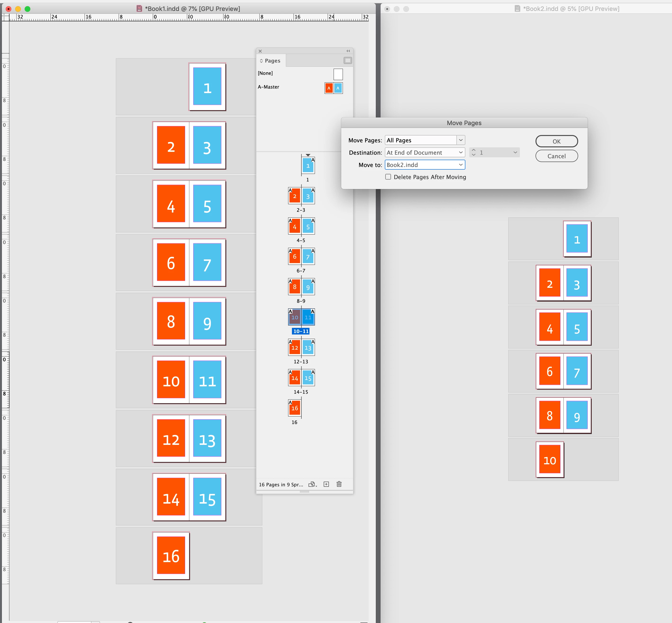Collapse Pages panel with double-arrow icon
This screenshot has width=672, height=623.
click(x=348, y=51)
